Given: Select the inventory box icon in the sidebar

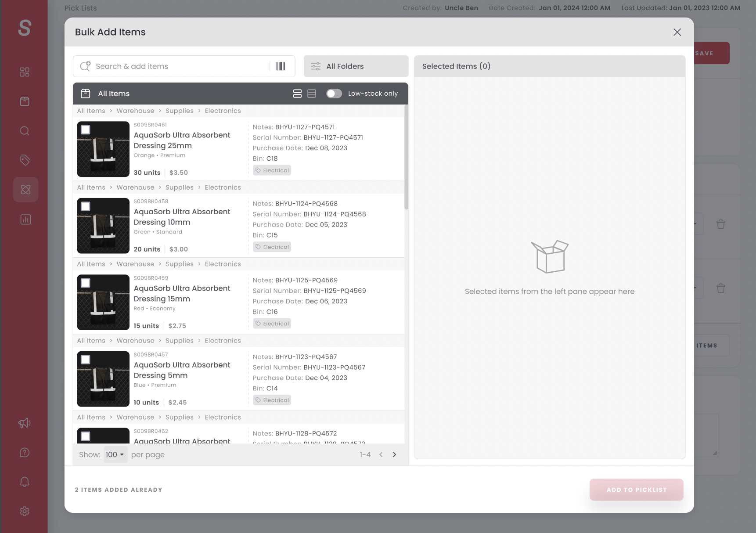Looking at the screenshot, I should [x=24, y=101].
